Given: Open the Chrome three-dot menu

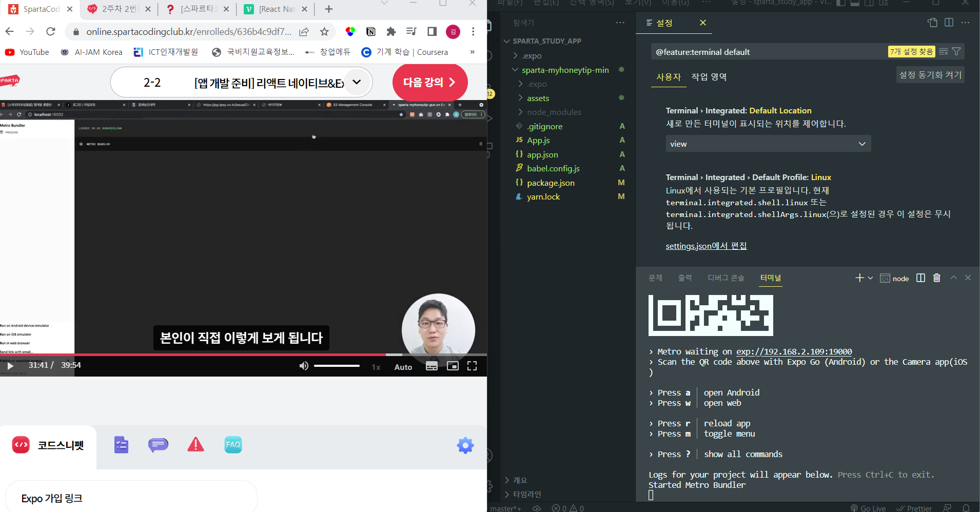Looking at the screenshot, I should pyautogui.click(x=473, y=32).
